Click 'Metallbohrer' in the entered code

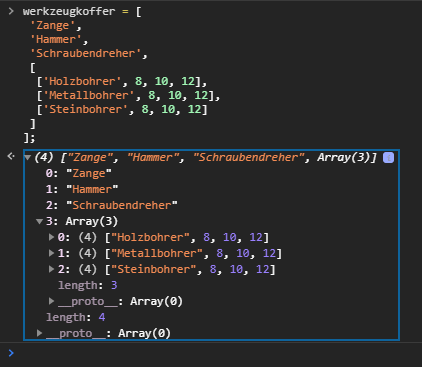[89, 95]
